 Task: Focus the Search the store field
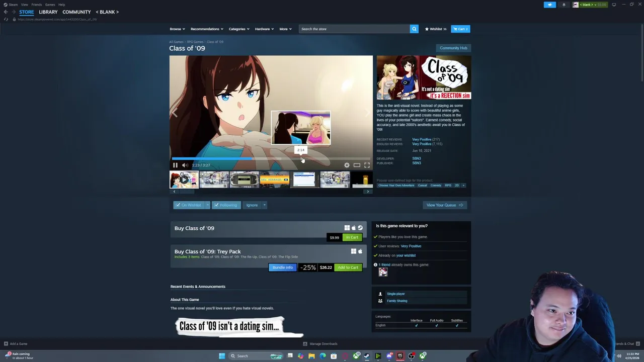click(x=354, y=29)
